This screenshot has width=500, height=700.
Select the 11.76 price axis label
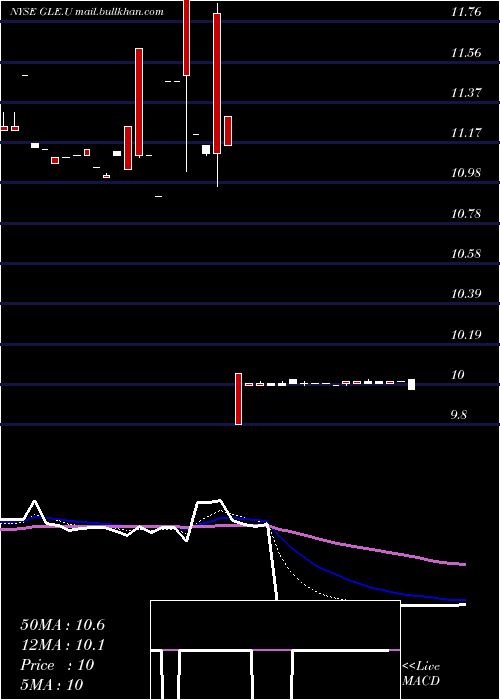[x=466, y=12]
